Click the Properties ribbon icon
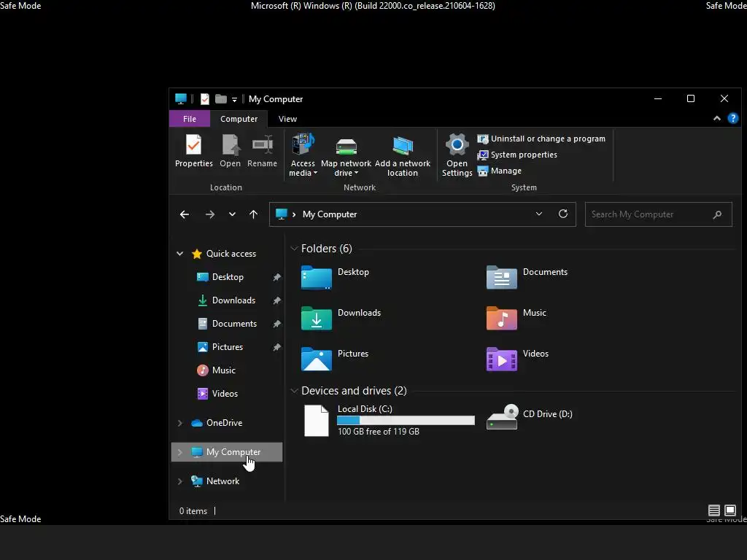The height and width of the screenshot is (560, 747). point(193,150)
